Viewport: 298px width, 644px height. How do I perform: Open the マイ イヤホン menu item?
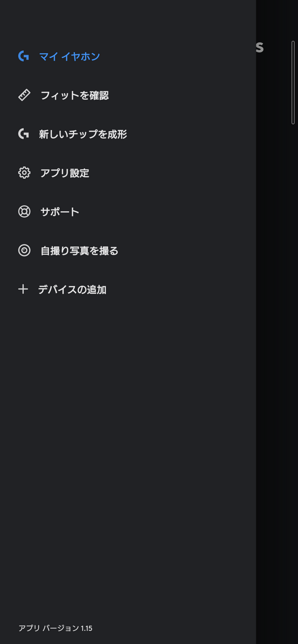(x=69, y=57)
